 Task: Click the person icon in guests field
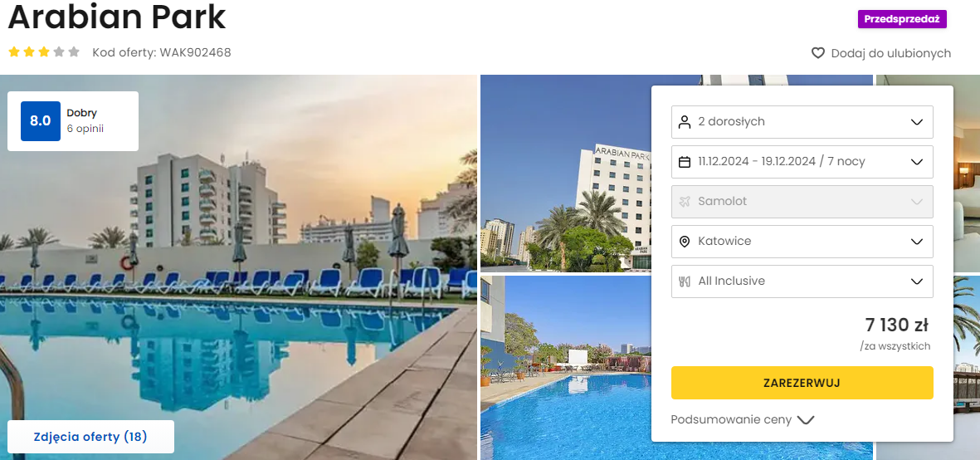(685, 121)
